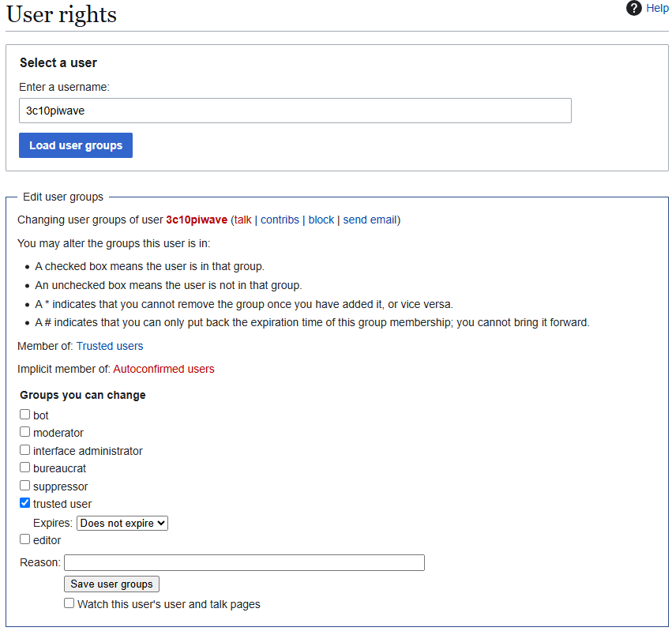The height and width of the screenshot is (631, 672).
Task: Open the contribs link
Action: [x=280, y=220]
